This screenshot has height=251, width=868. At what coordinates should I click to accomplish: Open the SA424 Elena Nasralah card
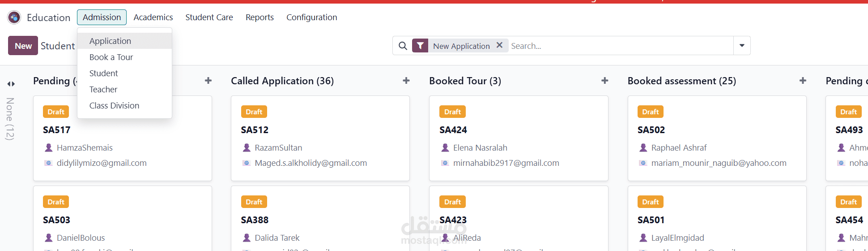click(519, 138)
